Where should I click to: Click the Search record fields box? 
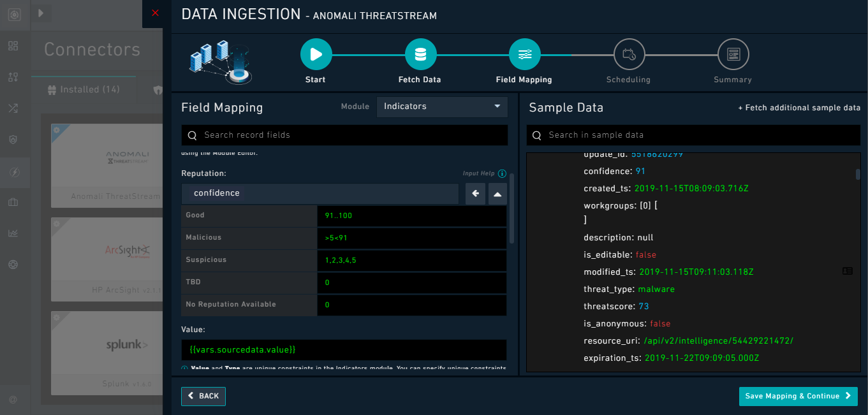click(344, 135)
